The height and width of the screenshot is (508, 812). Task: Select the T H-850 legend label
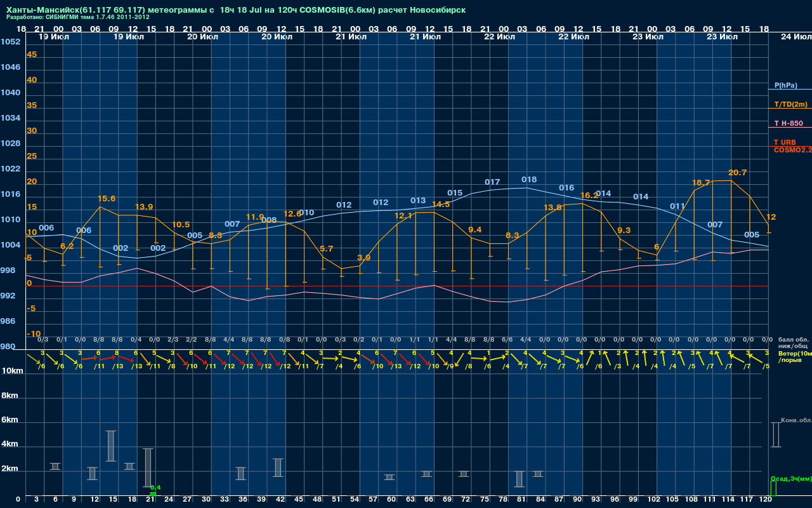coord(788,123)
